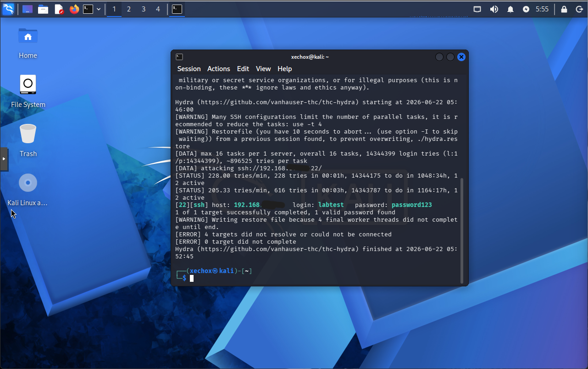Screen dimensions: 588x369
Task: Expand the terminal launcher dropdown arrow
Action: (x=99, y=9)
